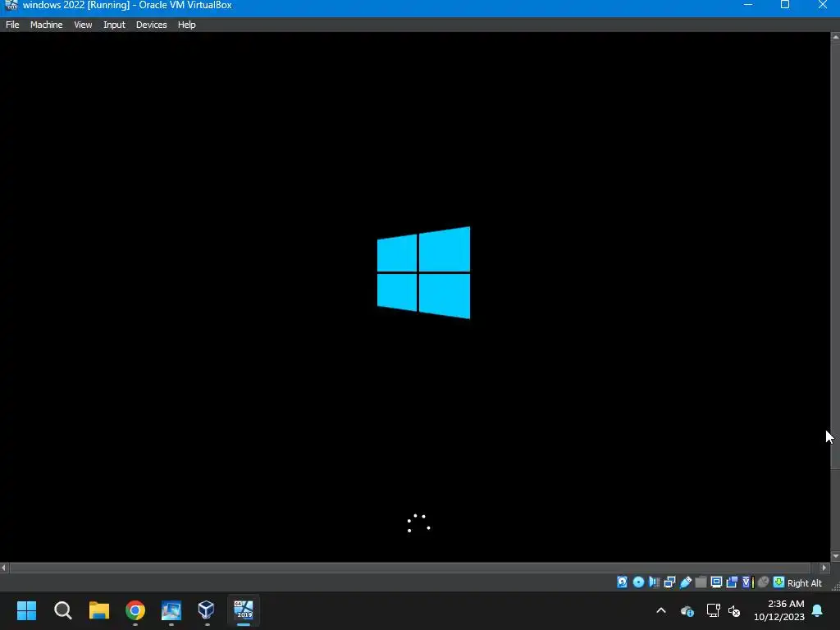Click the CPU virtualization V status icon
Screen dimensions: 840x630
click(x=748, y=582)
